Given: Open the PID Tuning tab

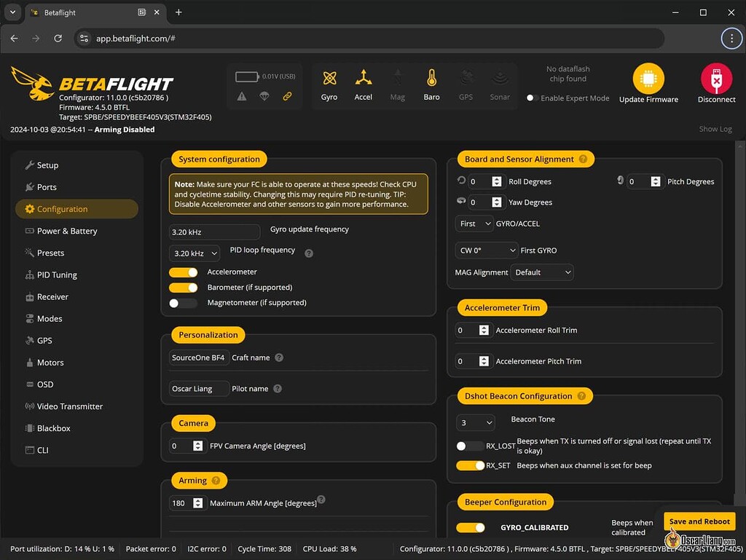Looking at the screenshot, I should click(x=76, y=275).
